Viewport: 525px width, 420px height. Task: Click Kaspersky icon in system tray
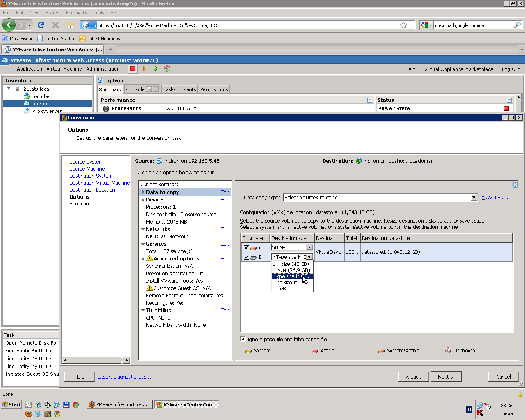tap(479, 413)
